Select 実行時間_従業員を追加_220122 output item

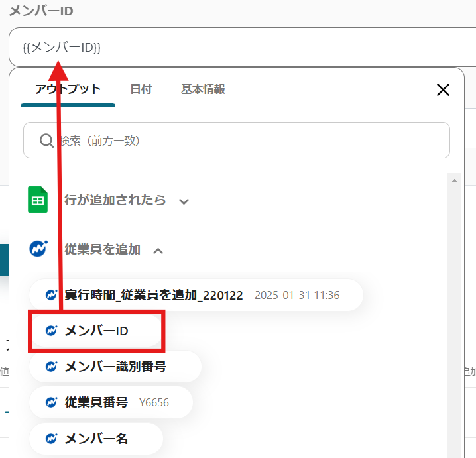click(196, 295)
